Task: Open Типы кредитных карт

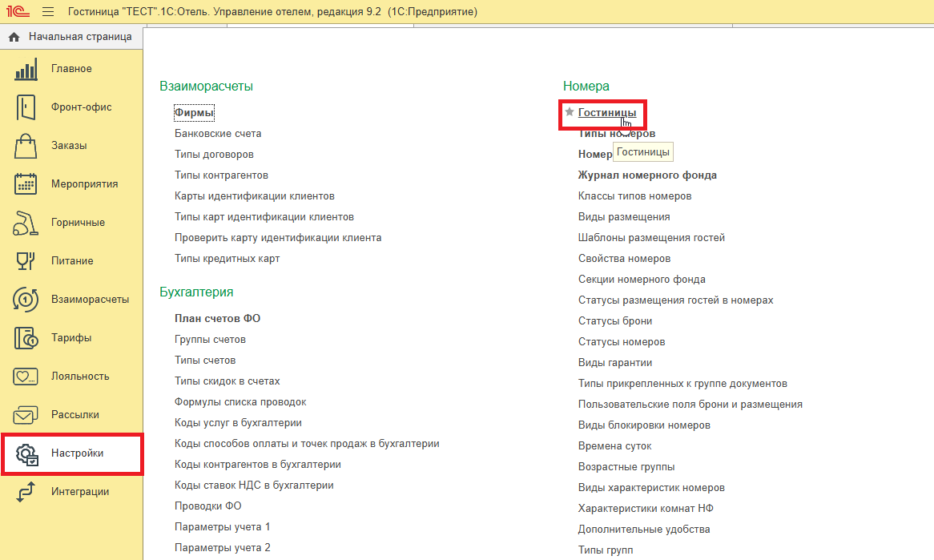Action: (x=227, y=259)
